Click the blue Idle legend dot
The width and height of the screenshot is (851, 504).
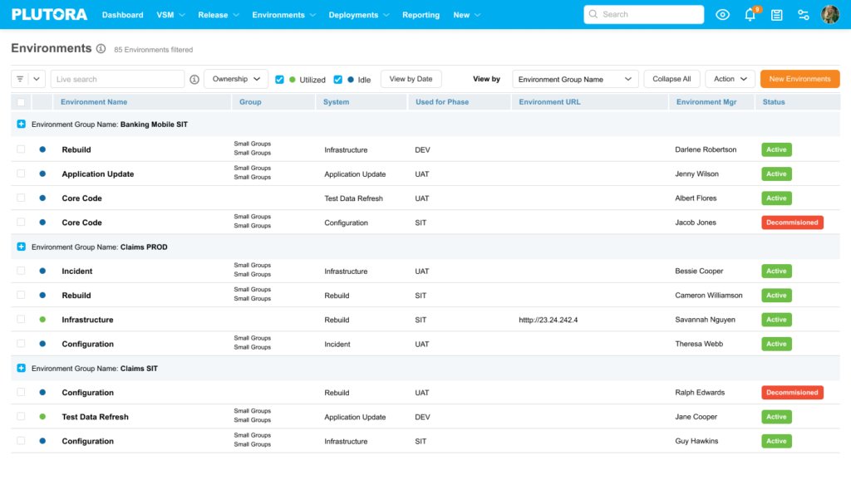coord(351,80)
